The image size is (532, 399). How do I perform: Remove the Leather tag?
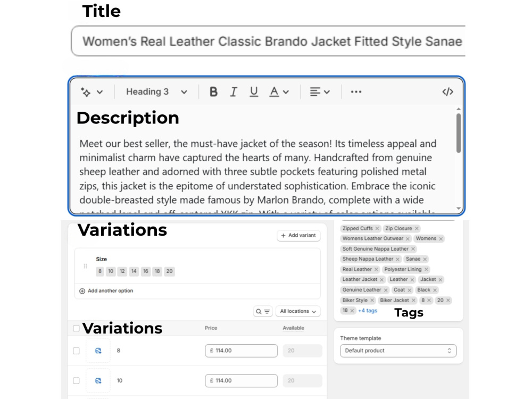tap(412, 280)
